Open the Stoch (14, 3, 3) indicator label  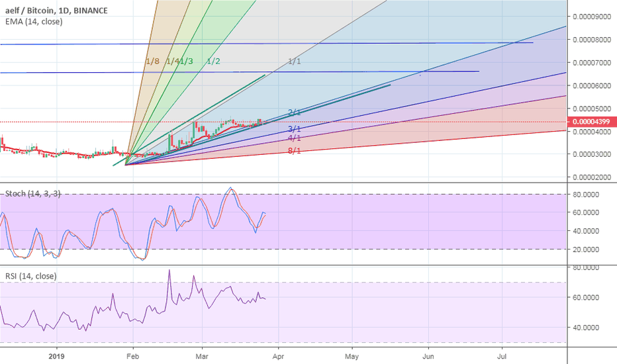click(32, 194)
